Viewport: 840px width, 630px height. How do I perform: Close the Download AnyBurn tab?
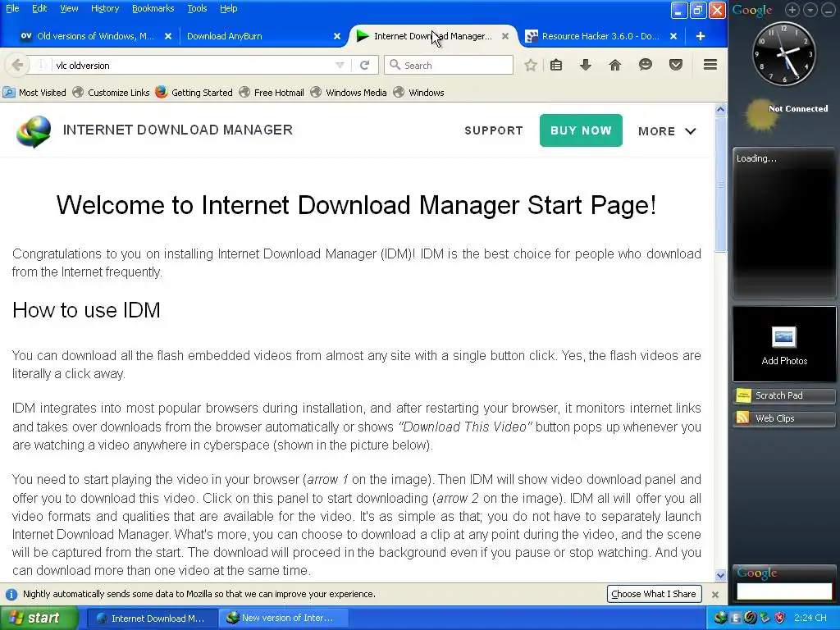click(x=337, y=36)
